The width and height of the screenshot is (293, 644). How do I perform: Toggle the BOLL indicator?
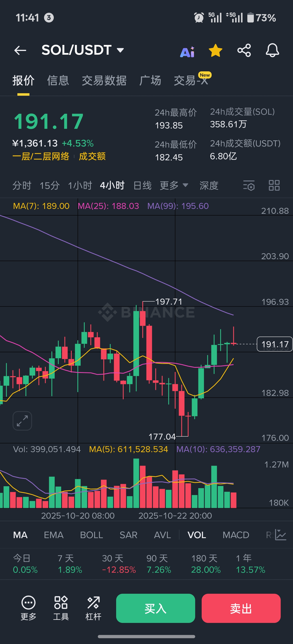tap(91, 535)
